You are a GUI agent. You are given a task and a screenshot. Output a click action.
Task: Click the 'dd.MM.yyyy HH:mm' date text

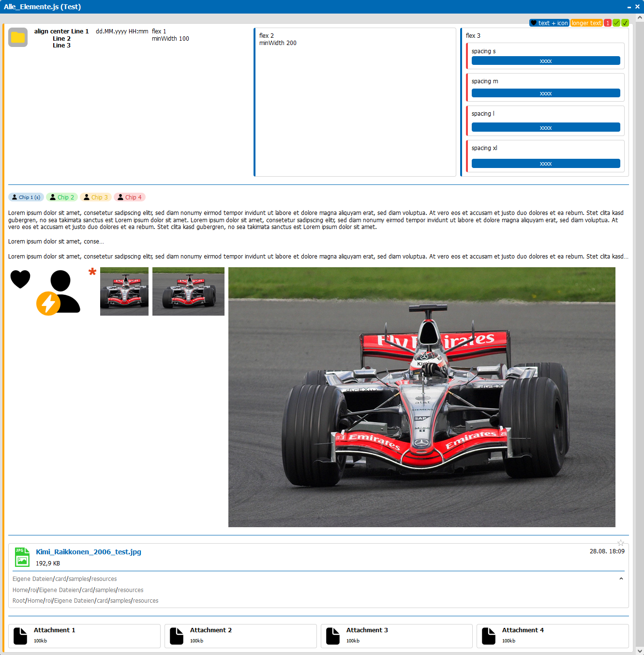[122, 31]
